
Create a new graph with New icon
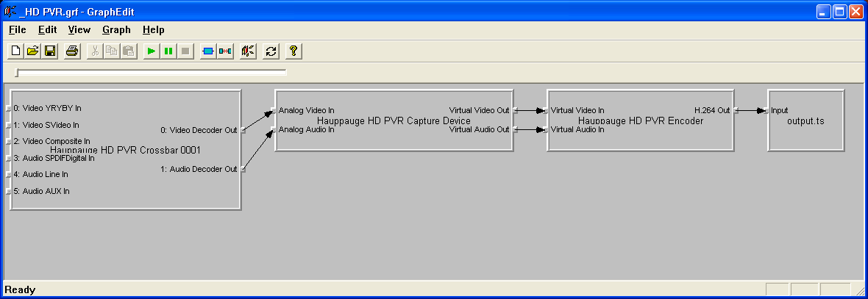click(x=16, y=51)
